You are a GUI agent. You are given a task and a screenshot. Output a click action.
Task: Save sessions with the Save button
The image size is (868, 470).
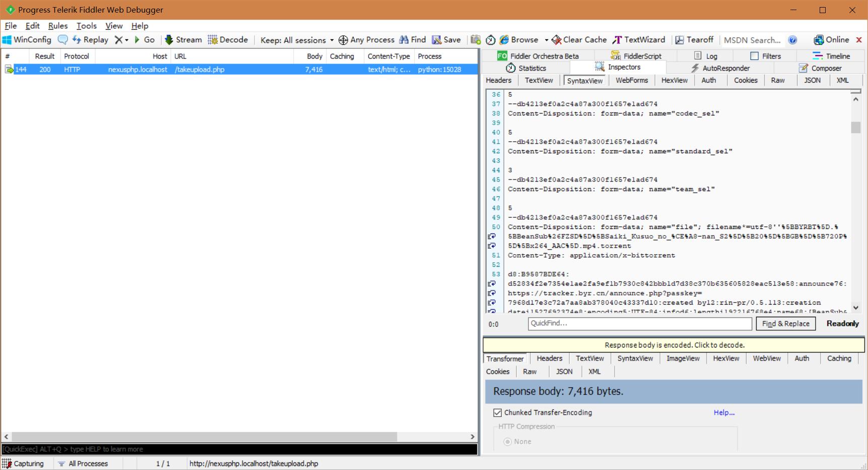click(446, 40)
